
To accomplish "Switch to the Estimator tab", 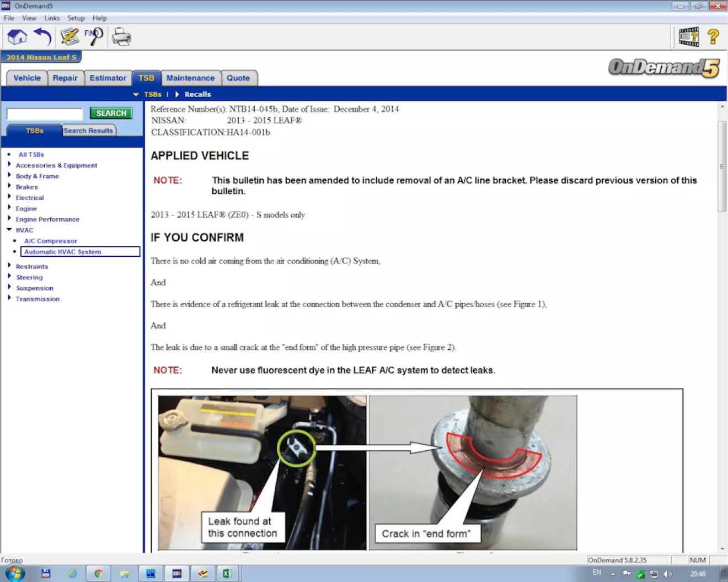I will point(108,78).
